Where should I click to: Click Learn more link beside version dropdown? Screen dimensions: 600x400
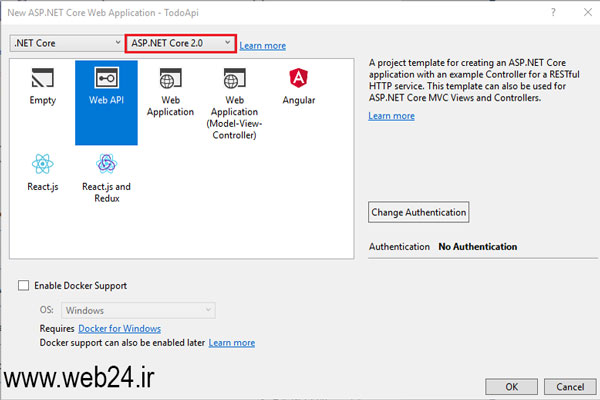[262, 46]
